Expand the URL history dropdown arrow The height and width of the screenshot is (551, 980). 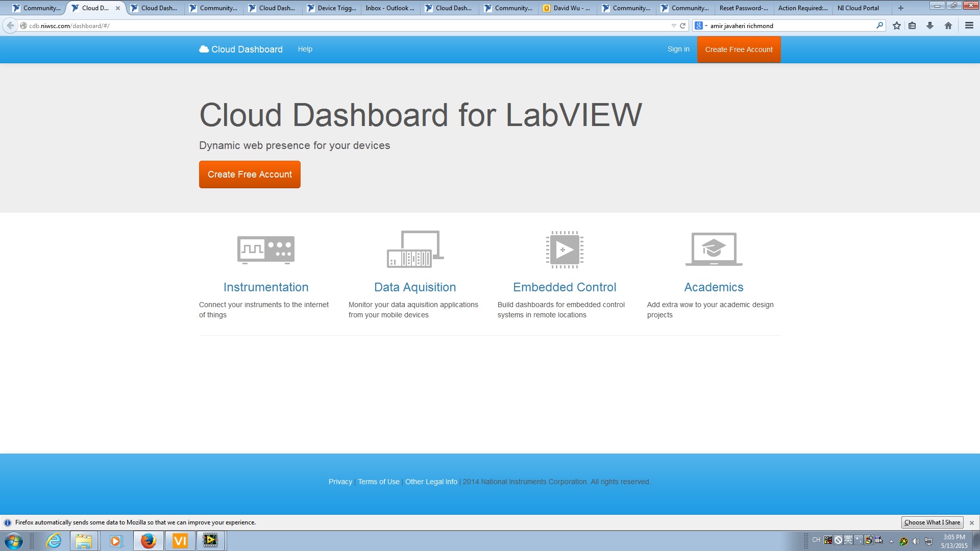(674, 26)
